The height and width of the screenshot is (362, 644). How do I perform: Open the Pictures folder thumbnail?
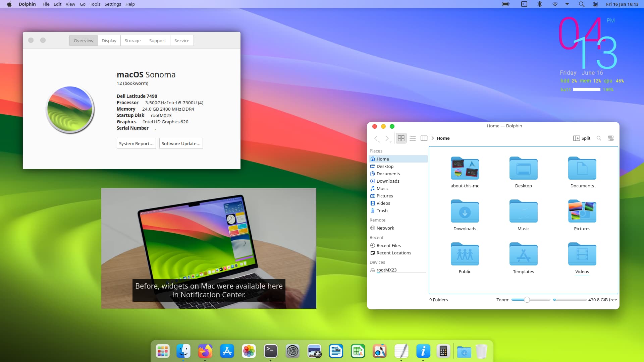tap(582, 211)
